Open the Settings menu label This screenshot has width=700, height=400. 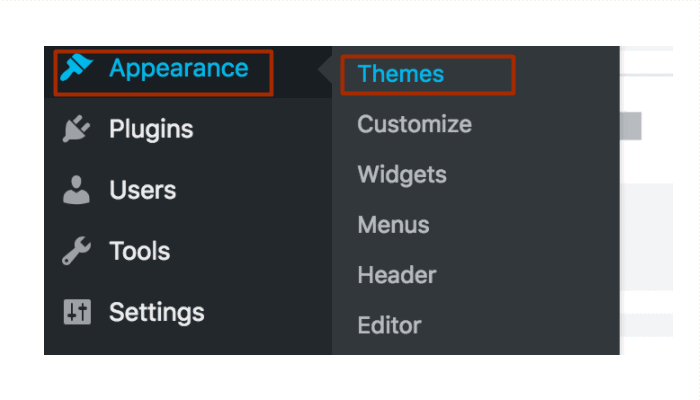click(156, 312)
